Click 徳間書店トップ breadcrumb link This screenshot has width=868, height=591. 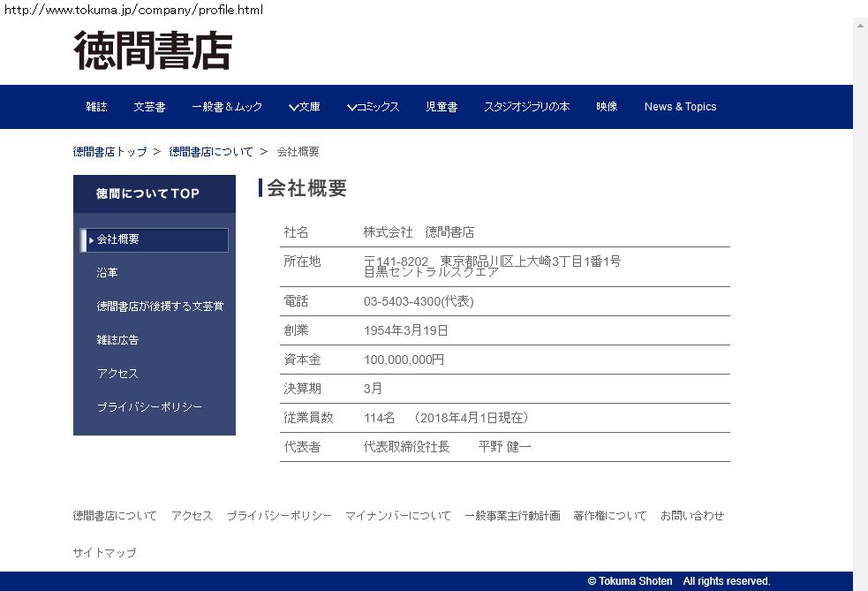pyautogui.click(x=109, y=152)
